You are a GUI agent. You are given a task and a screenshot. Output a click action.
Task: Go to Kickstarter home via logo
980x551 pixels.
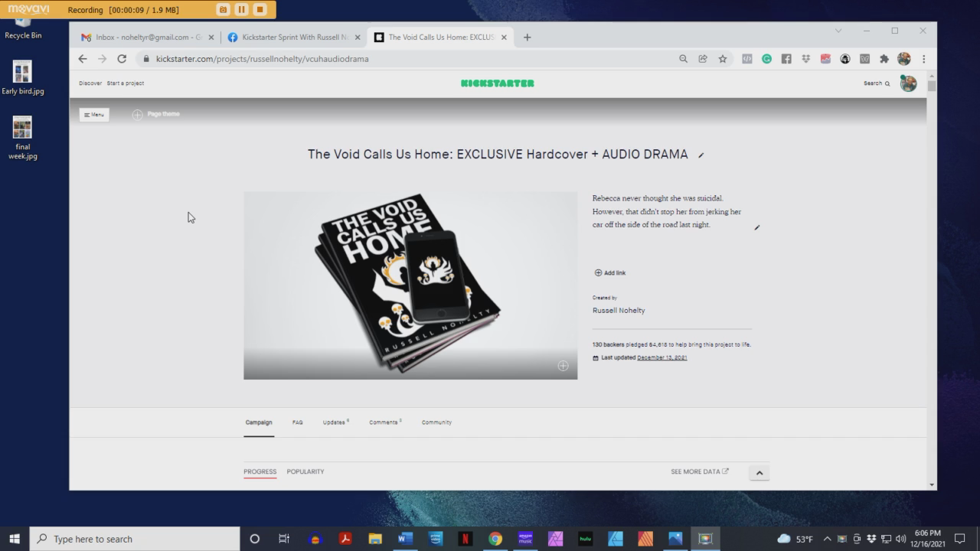498,83
